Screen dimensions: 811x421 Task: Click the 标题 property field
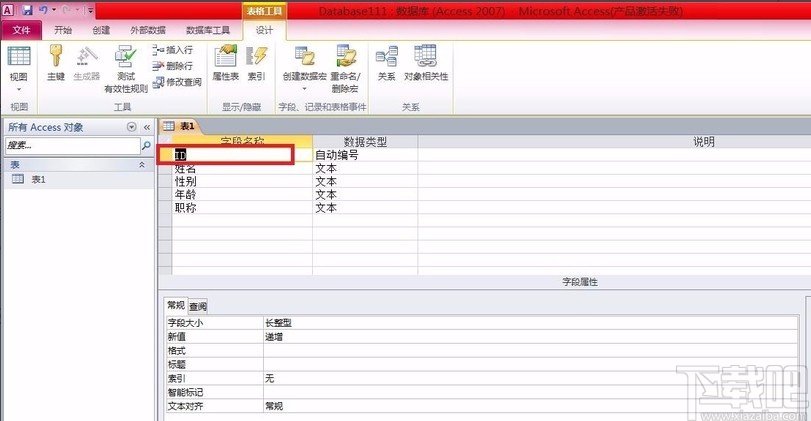531,365
